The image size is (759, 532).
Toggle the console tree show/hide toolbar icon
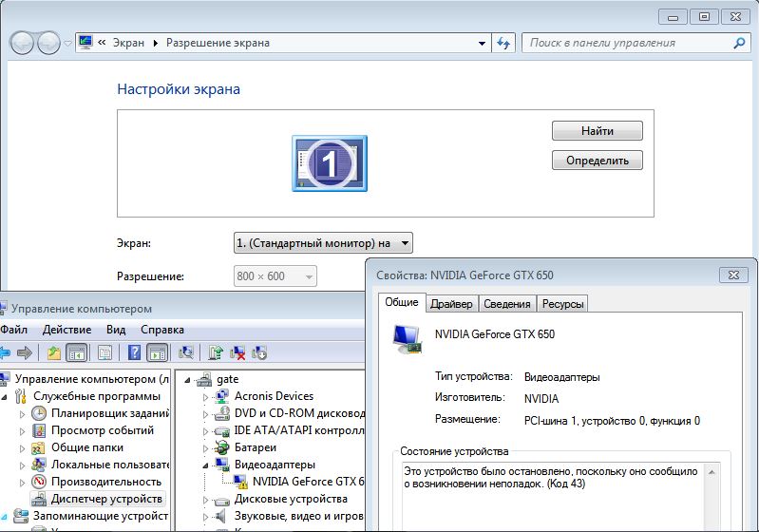point(77,352)
